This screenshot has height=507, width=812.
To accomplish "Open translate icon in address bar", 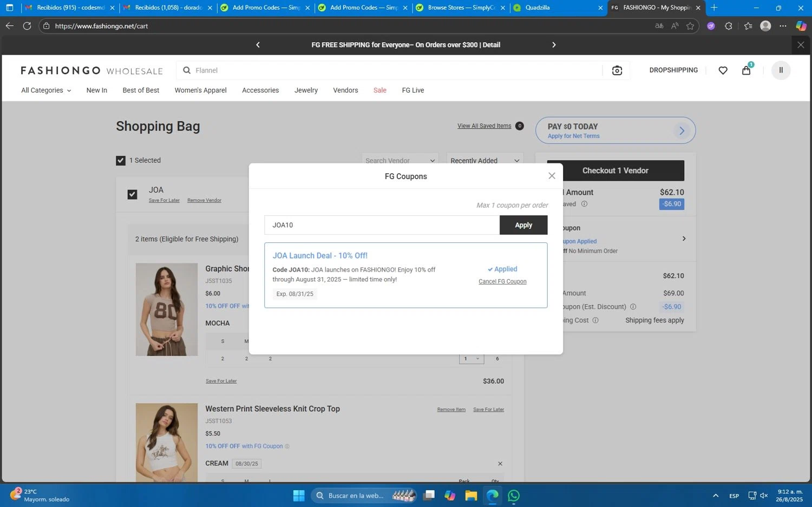I will click(x=659, y=26).
